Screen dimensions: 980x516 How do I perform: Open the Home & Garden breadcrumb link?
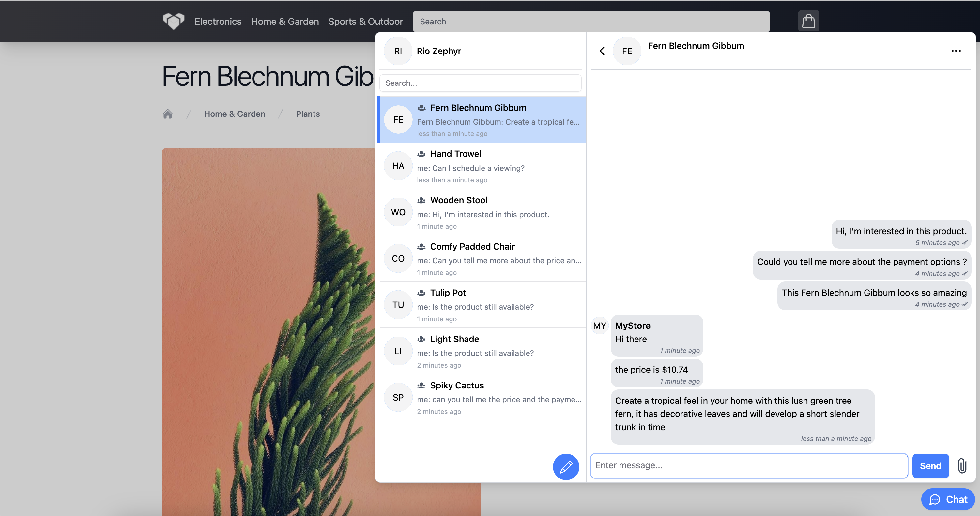tap(234, 114)
